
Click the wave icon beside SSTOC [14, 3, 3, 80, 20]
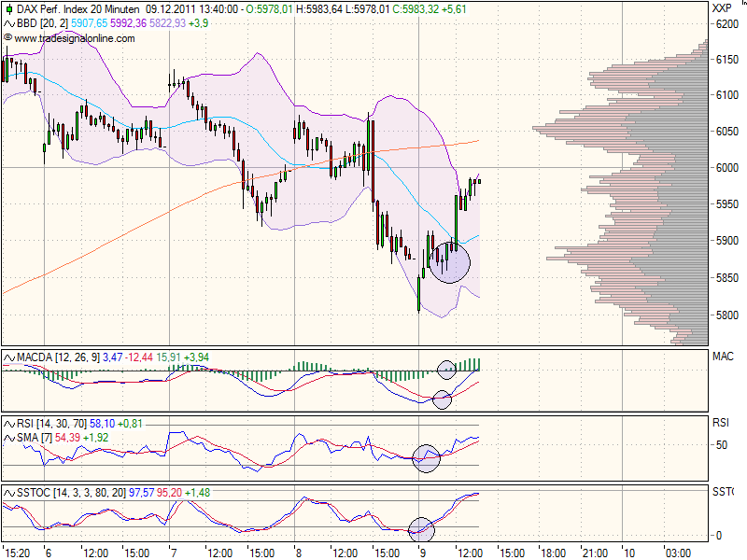click(x=9, y=493)
